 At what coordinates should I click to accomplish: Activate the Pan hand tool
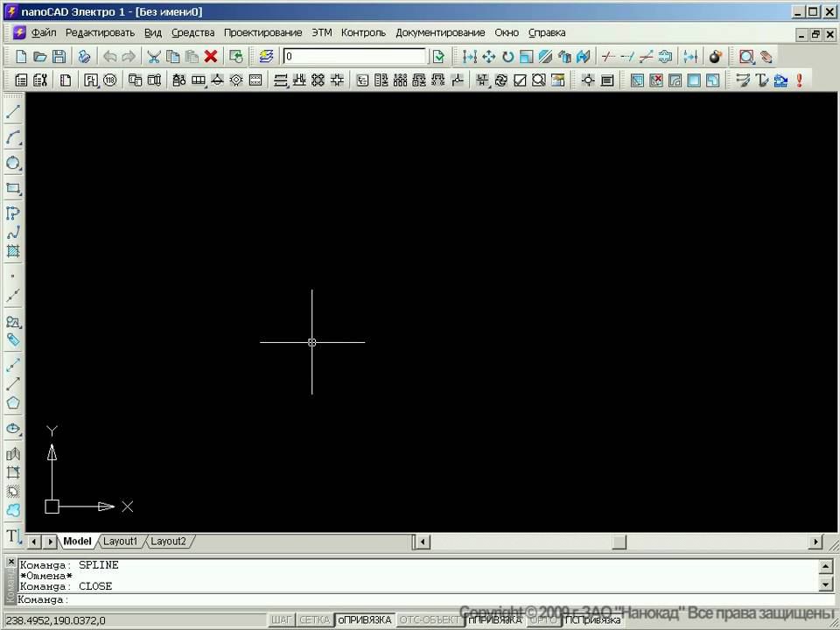(766, 56)
